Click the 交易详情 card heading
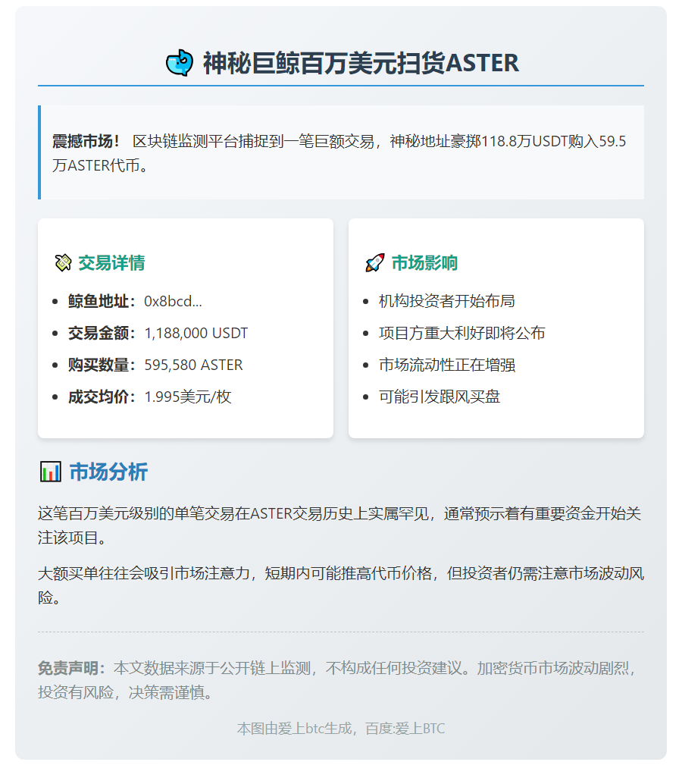The image size is (682, 784). coord(111,263)
